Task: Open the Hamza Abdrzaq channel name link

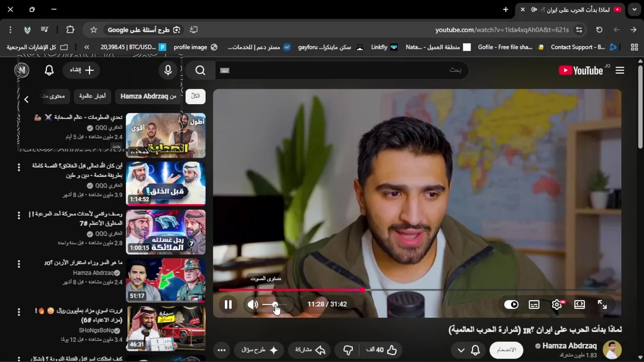Action: tap(570, 346)
